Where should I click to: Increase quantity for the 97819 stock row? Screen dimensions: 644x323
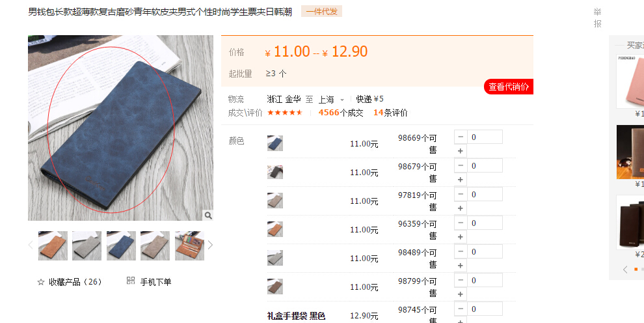461,208
